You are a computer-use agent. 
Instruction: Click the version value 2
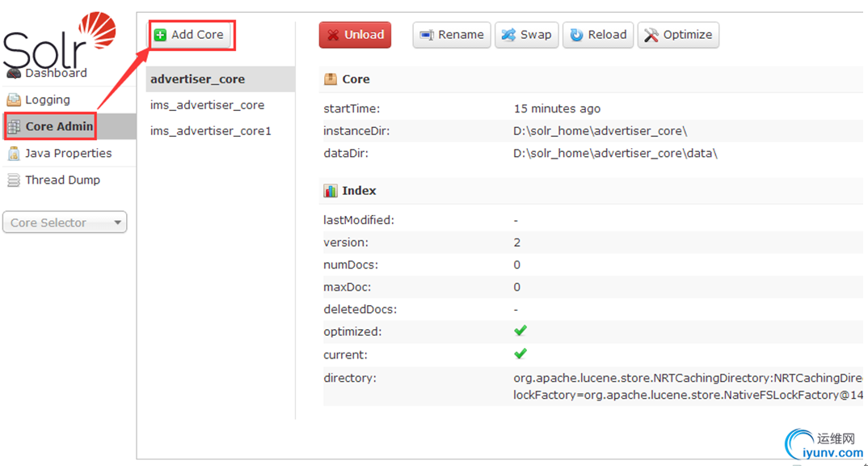pos(517,243)
